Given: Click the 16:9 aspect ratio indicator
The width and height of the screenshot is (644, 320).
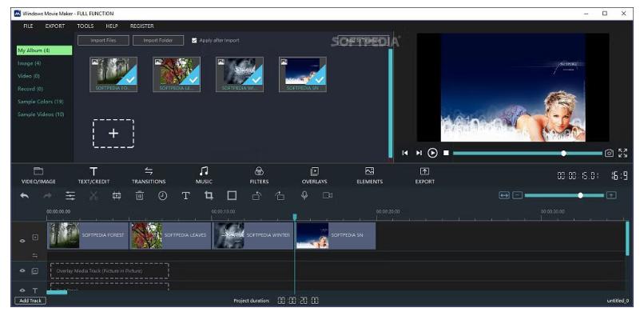Looking at the screenshot, I should click(620, 176).
